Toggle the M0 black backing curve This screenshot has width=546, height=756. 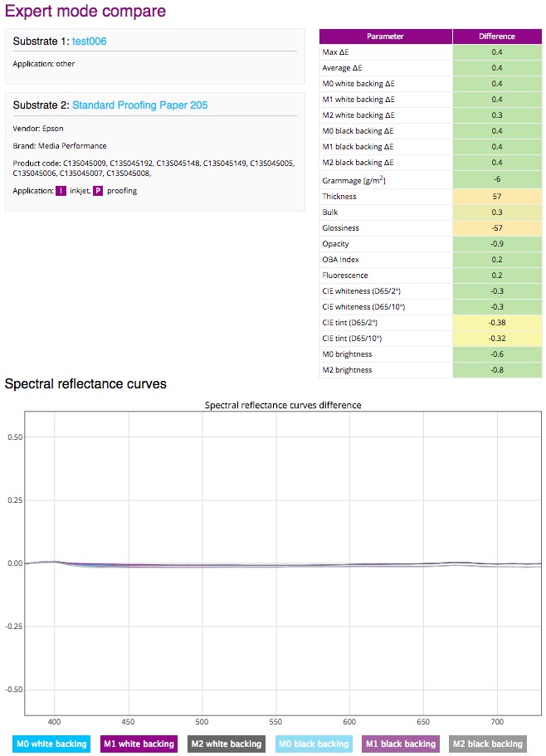[314, 744]
